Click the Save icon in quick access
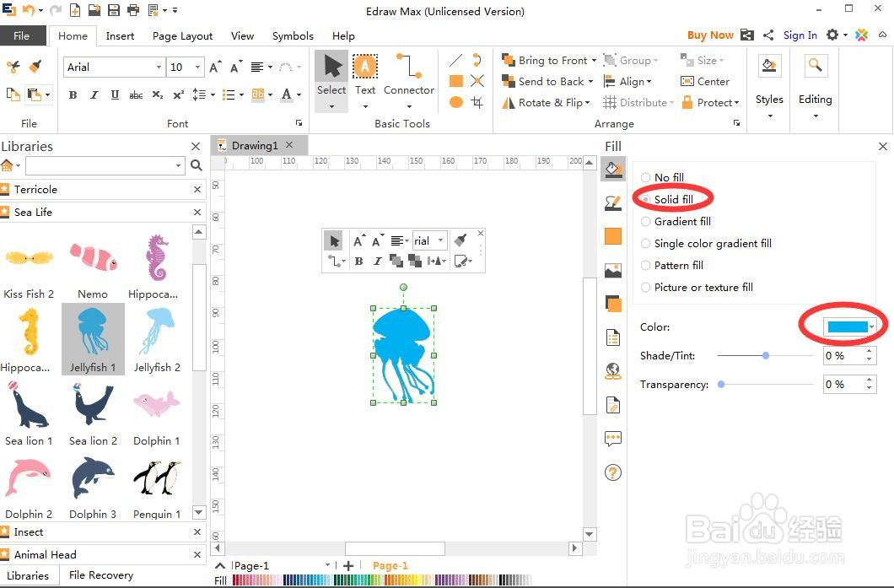The image size is (894, 588). (114, 9)
